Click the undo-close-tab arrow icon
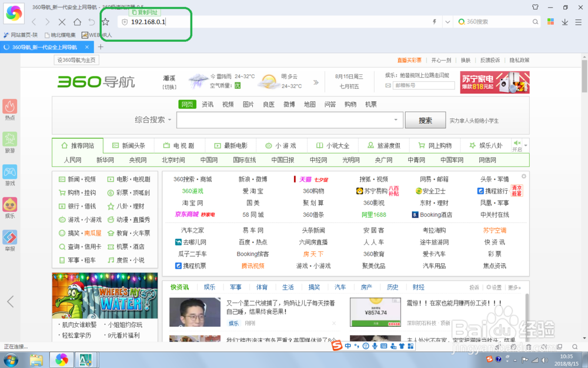The image size is (588, 368). [92, 22]
